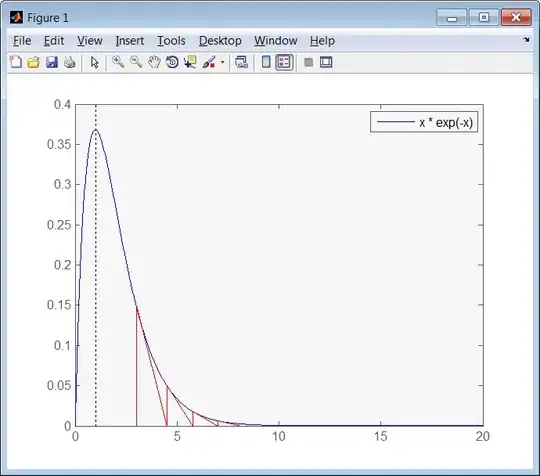540x476 pixels.
Task: Click the y-axis label 0.25
Action: (59, 225)
